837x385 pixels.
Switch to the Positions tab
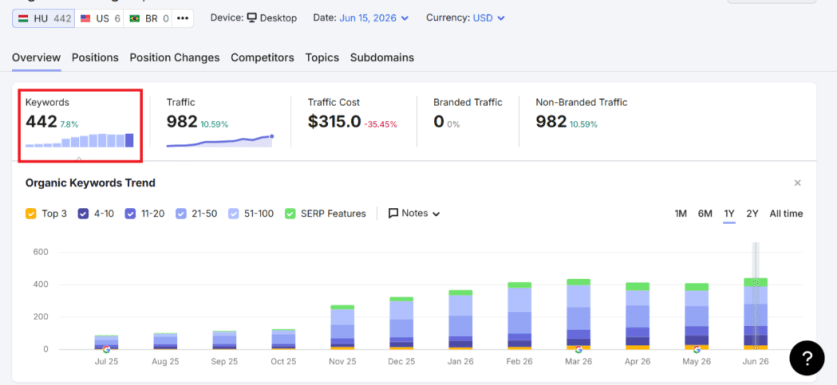tap(95, 58)
